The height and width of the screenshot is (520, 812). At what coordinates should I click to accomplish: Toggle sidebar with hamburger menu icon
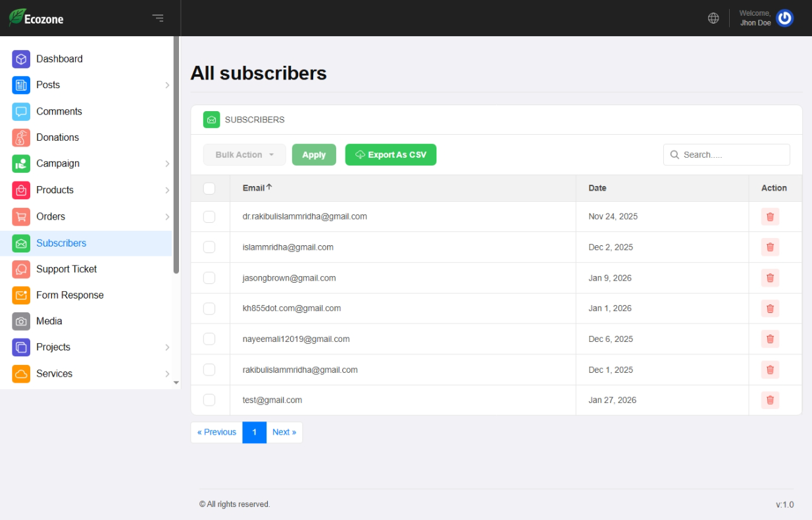(158, 18)
